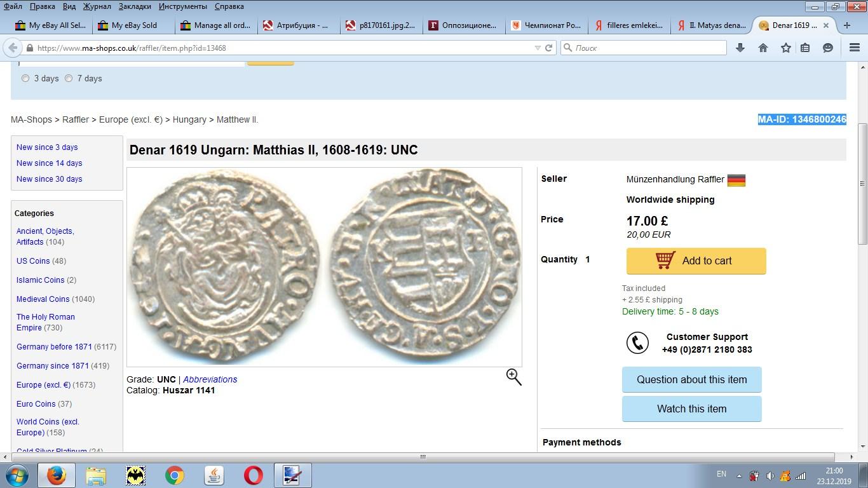Open a new tab with plus
Image resolution: width=868 pixels, height=488 pixels.
pos(846,25)
